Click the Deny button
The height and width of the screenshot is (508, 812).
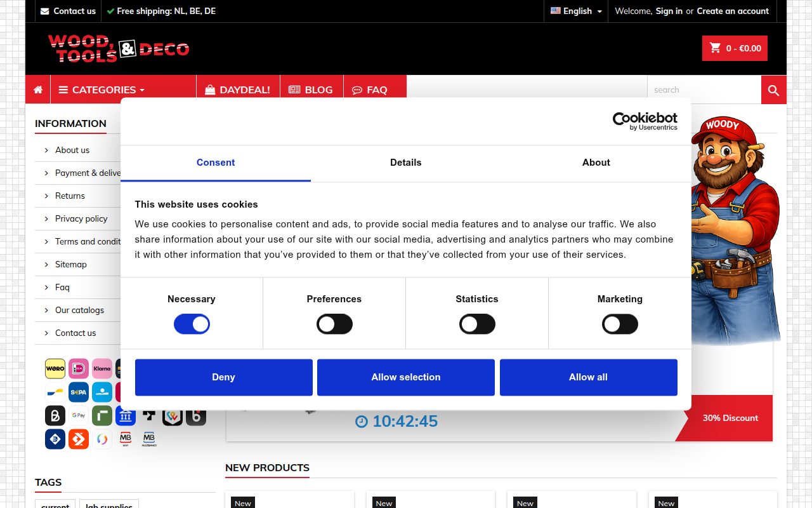(x=224, y=377)
